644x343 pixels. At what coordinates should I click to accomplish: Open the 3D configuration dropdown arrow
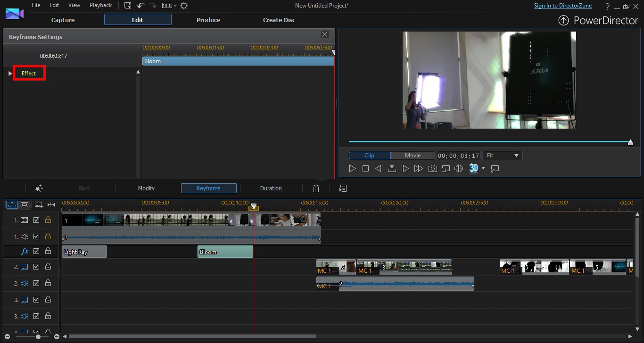click(x=483, y=168)
